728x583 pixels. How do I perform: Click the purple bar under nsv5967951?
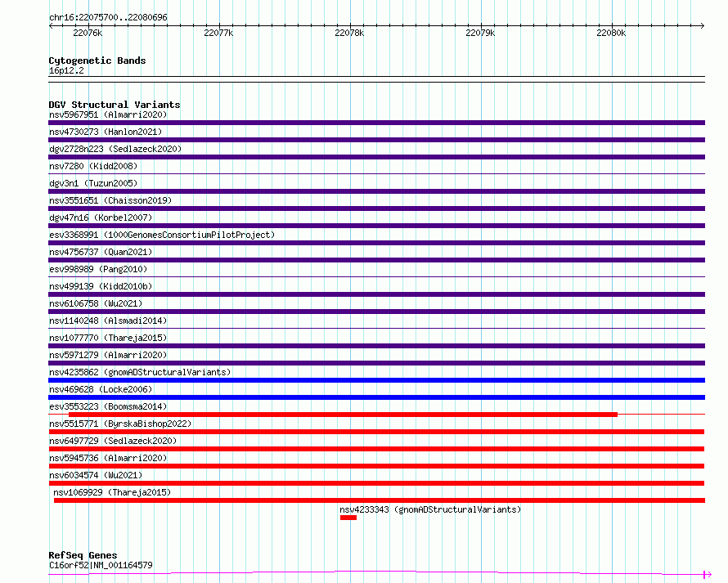coord(376,123)
